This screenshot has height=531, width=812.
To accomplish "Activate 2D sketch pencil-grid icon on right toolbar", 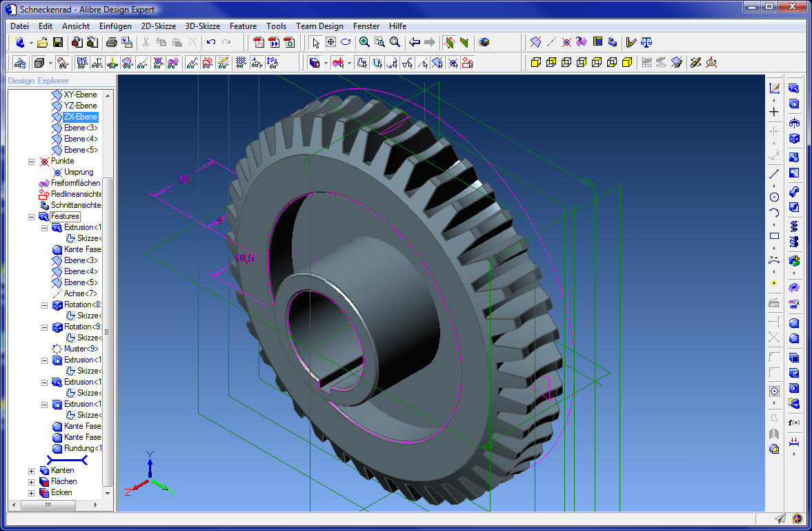I will click(x=774, y=88).
